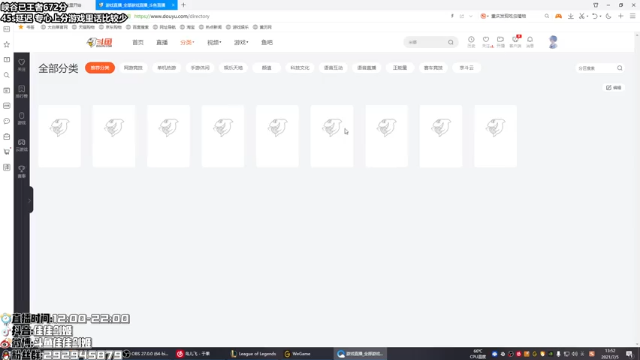Click the header search magnifier icon
640x360 pixels.
point(451,42)
